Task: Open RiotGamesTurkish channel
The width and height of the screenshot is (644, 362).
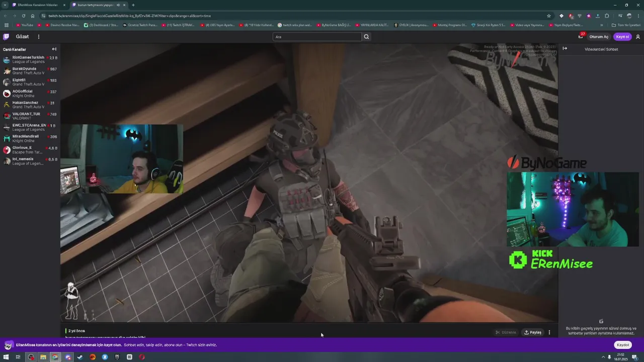Action: point(29,59)
